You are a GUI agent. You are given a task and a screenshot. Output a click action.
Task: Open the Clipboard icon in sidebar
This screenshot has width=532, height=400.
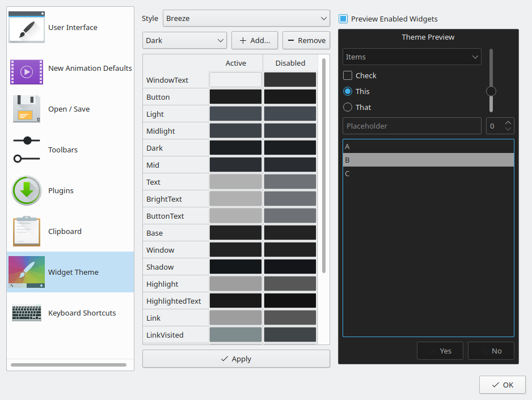[27, 231]
